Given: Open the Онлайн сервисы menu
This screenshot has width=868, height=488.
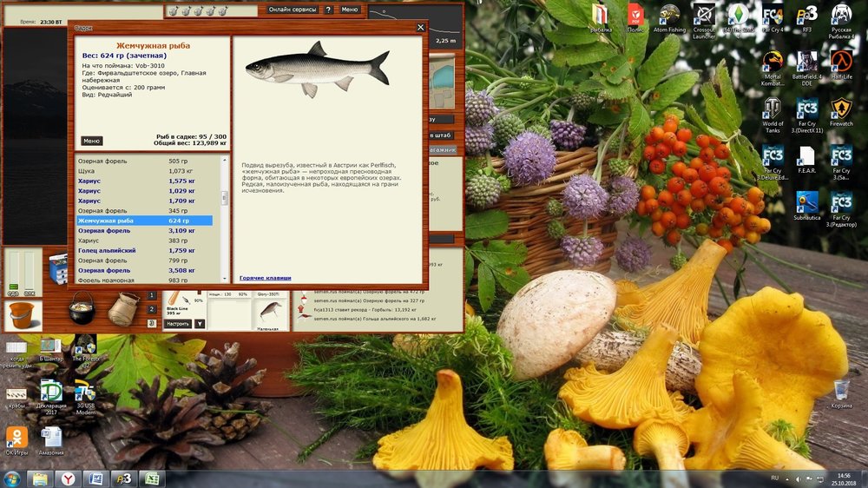Looking at the screenshot, I should [292, 10].
